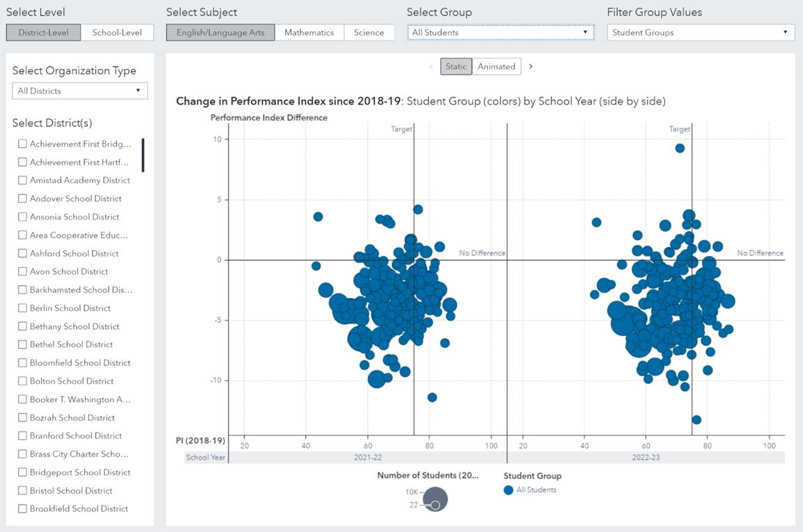Select the Mathematics subject
The image size is (803, 532).
[x=309, y=32]
